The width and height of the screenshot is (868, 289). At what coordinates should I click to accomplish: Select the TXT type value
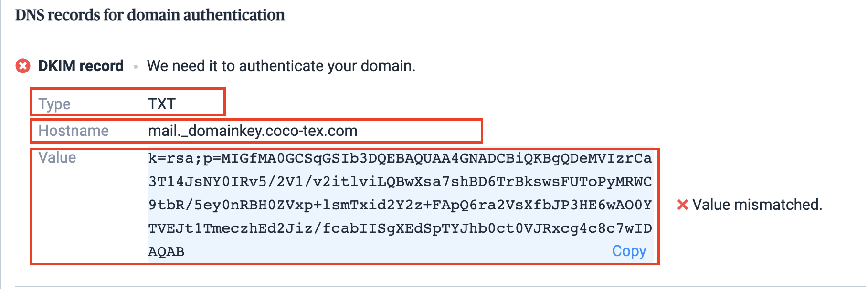[x=162, y=104]
